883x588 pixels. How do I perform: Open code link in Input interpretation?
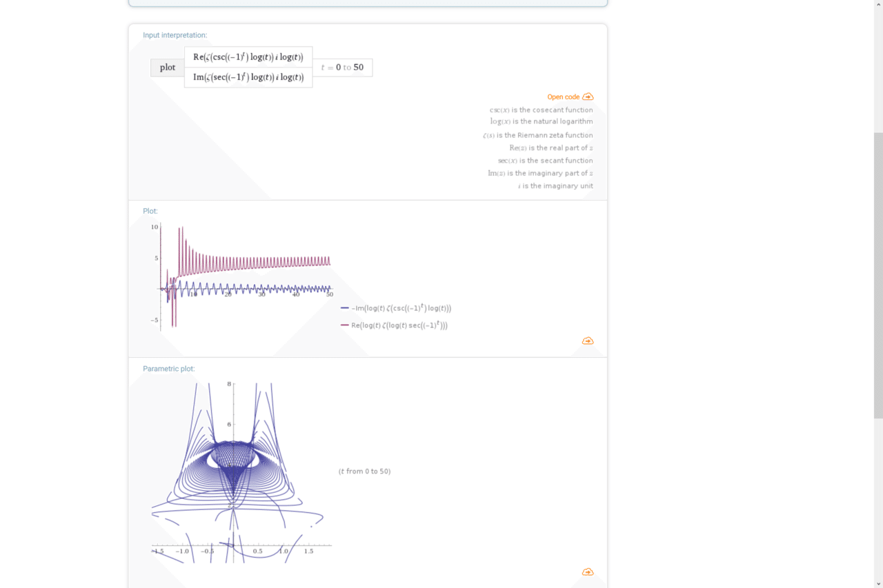[x=563, y=97]
